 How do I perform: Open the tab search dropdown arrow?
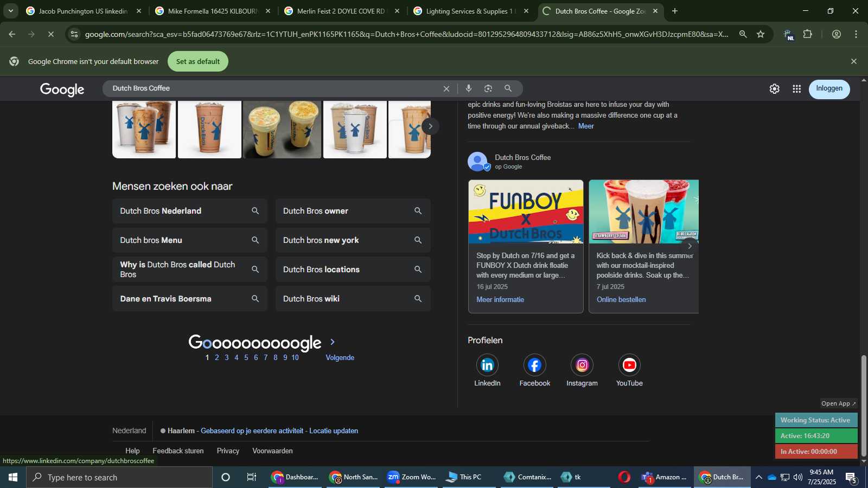(10, 11)
